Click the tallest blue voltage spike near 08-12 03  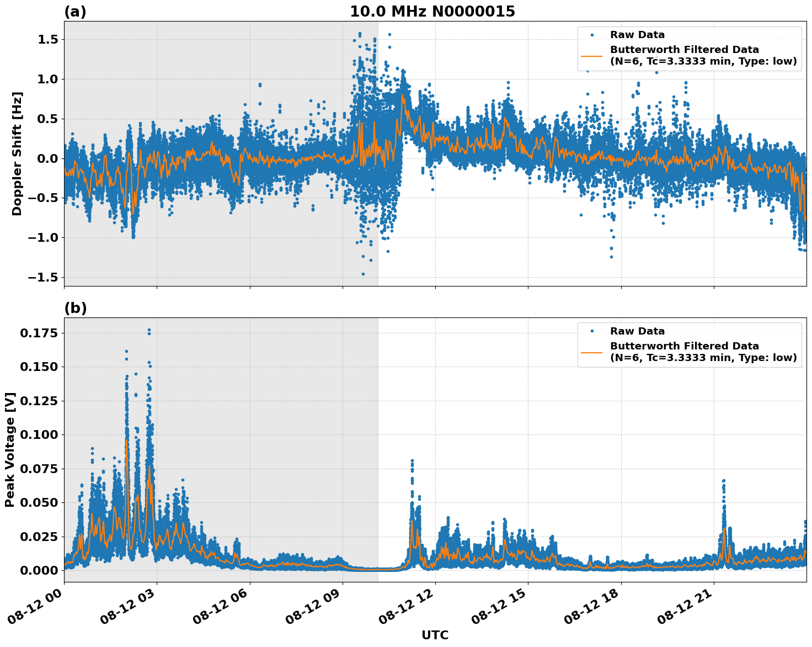pyautogui.click(x=149, y=330)
